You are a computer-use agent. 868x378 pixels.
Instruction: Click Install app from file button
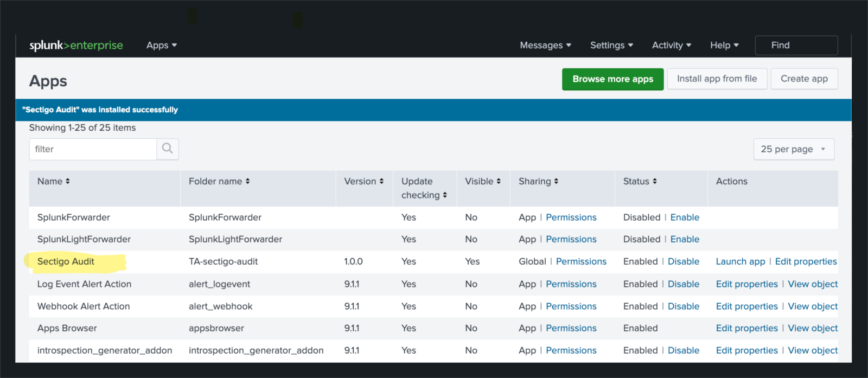coord(717,79)
